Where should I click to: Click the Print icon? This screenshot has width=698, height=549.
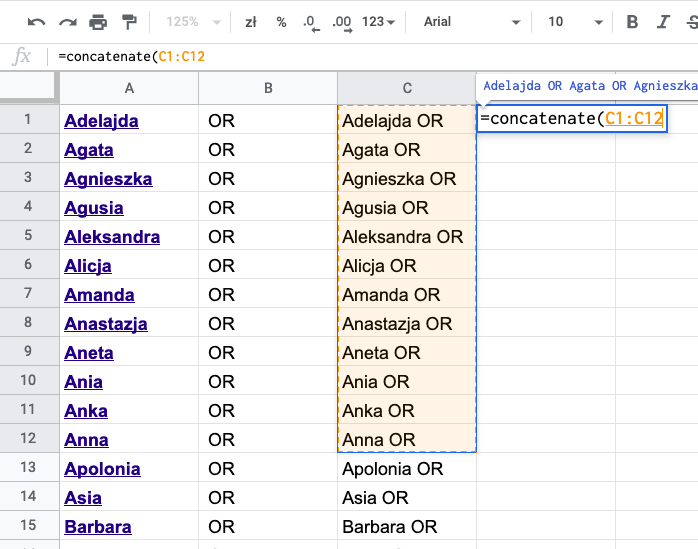[98, 22]
